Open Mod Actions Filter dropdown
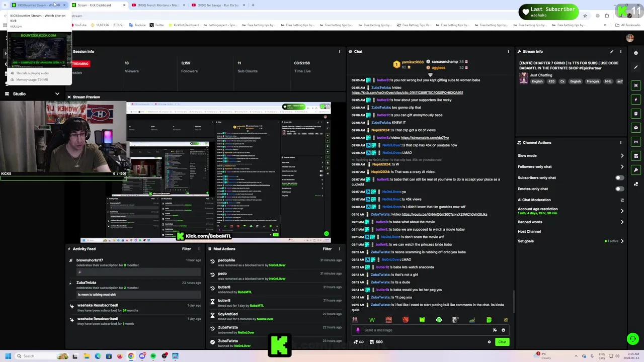 327,249
